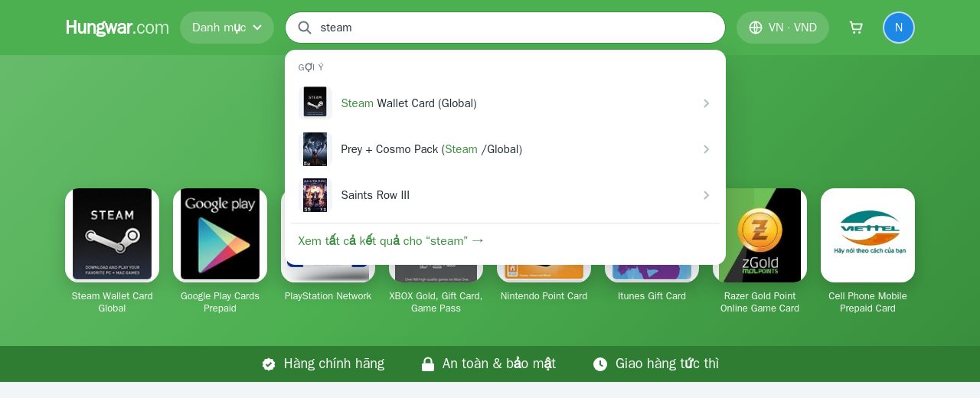Click the Steam Wallet Card suggestion thumbnail
This screenshot has width=980, height=398.
315,103
